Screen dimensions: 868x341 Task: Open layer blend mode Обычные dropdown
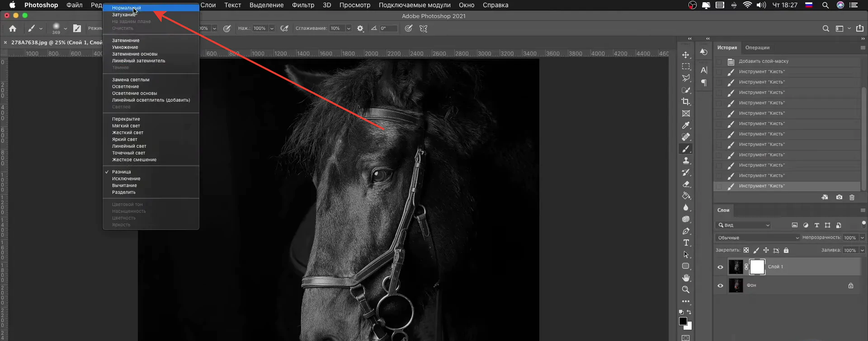[x=757, y=238]
